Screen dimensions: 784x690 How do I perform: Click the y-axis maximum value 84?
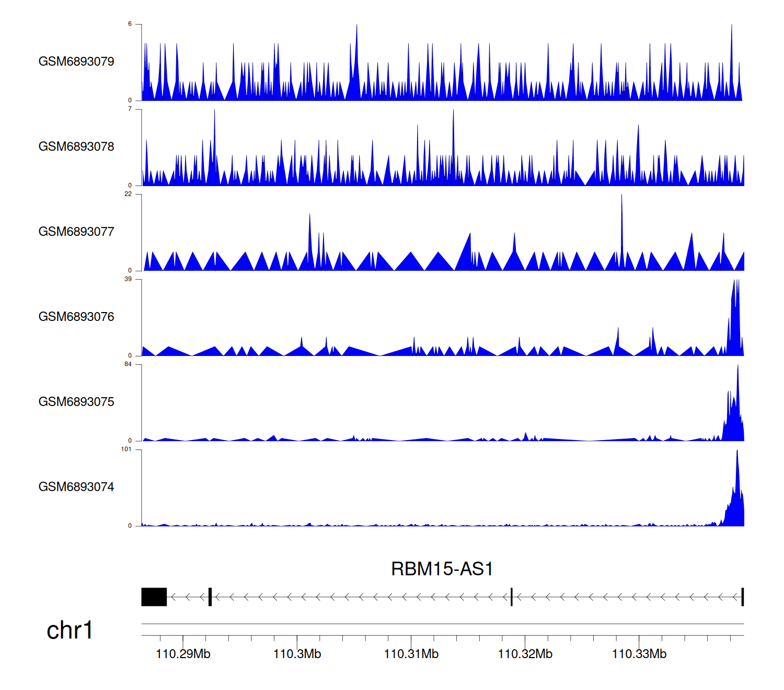pyautogui.click(x=128, y=364)
